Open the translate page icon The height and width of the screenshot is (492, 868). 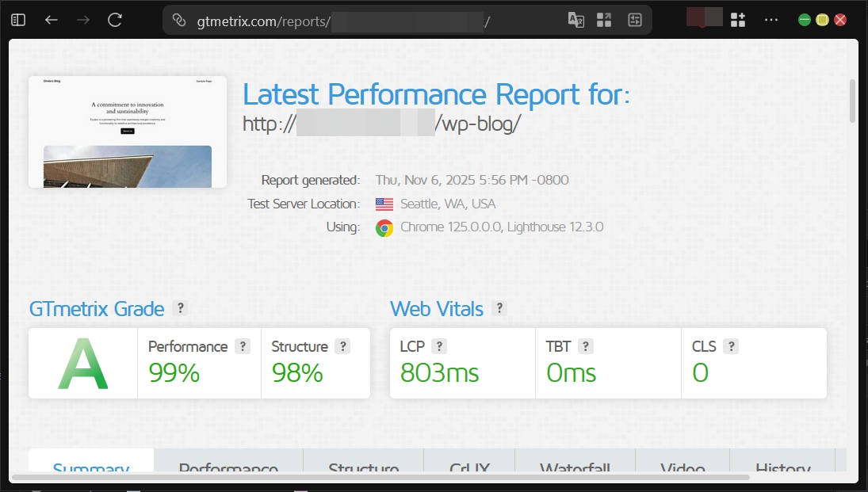[576, 21]
